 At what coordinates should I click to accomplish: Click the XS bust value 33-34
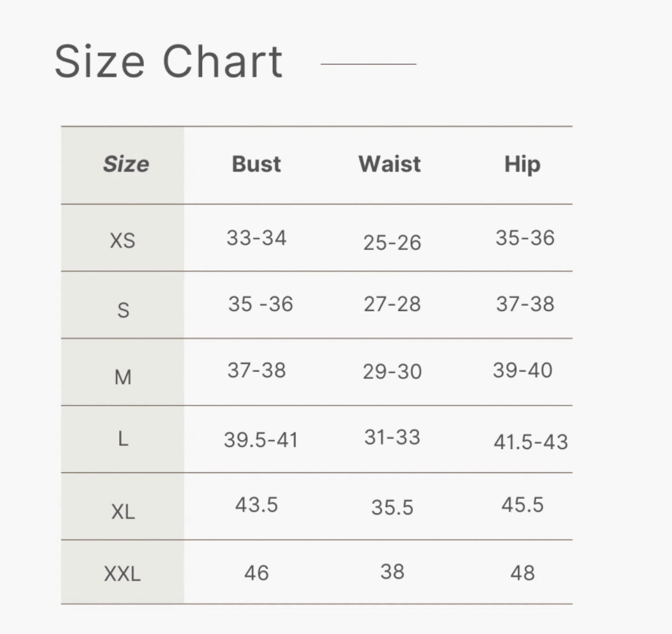[256, 238]
